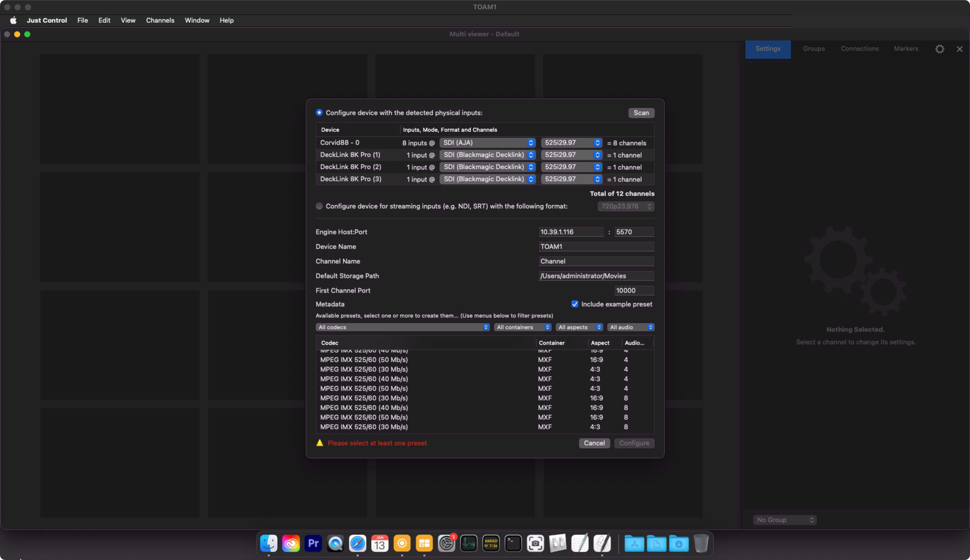Select streaming inputs configuration radio option
The height and width of the screenshot is (560, 970).
coord(319,206)
